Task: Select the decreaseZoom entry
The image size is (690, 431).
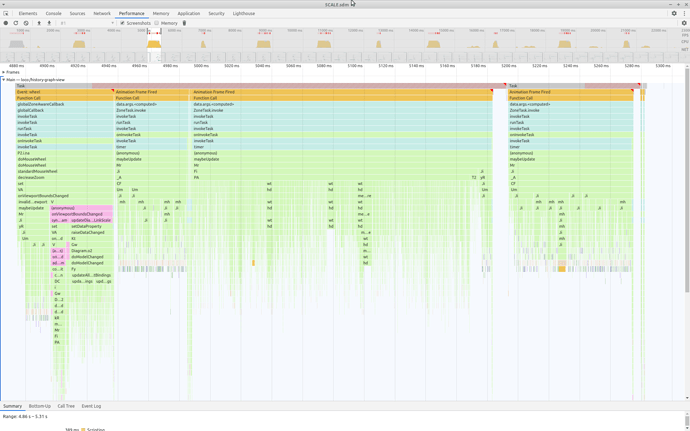Action: point(65,177)
